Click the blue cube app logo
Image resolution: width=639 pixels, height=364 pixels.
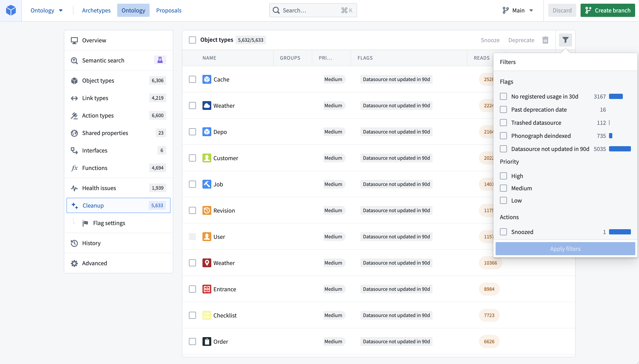click(x=11, y=10)
